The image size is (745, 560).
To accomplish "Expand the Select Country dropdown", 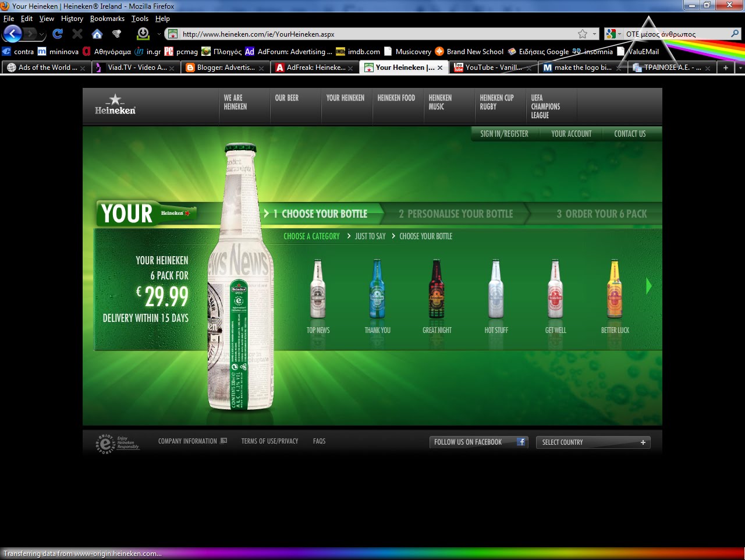I will pyautogui.click(x=593, y=442).
